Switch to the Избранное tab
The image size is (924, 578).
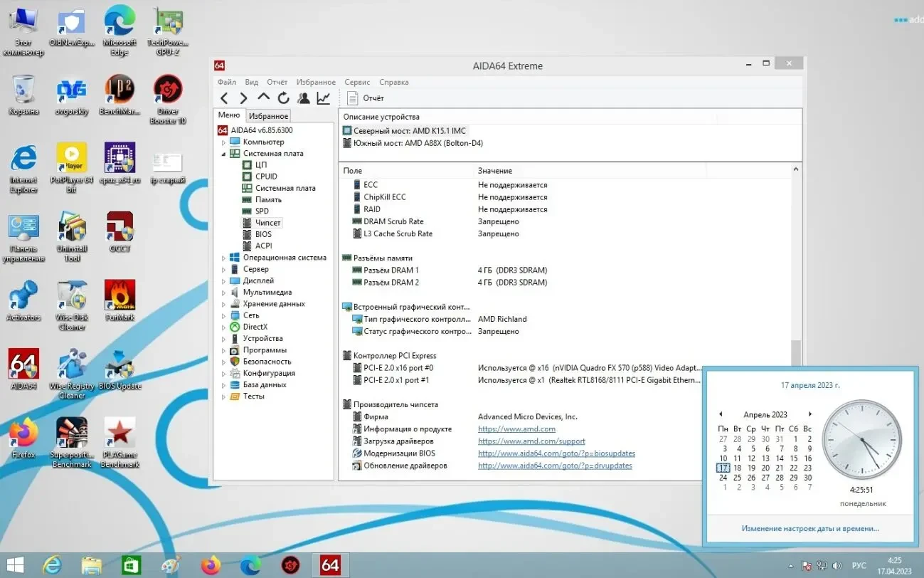tap(268, 115)
